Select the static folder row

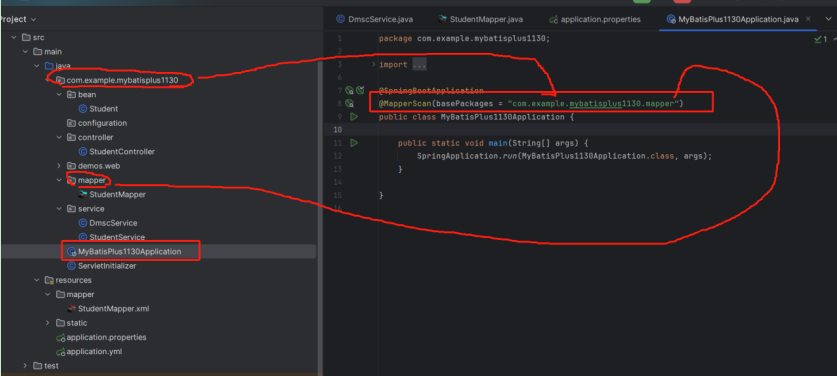(158, 323)
